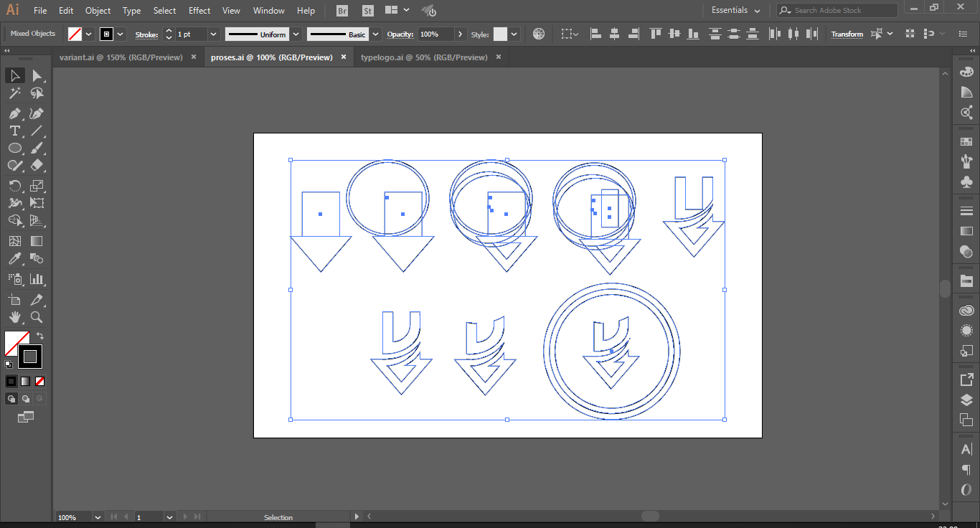Swap fill and stroke colors
Image resolution: width=980 pixels, height=528 pixels.
click(39, 335)
